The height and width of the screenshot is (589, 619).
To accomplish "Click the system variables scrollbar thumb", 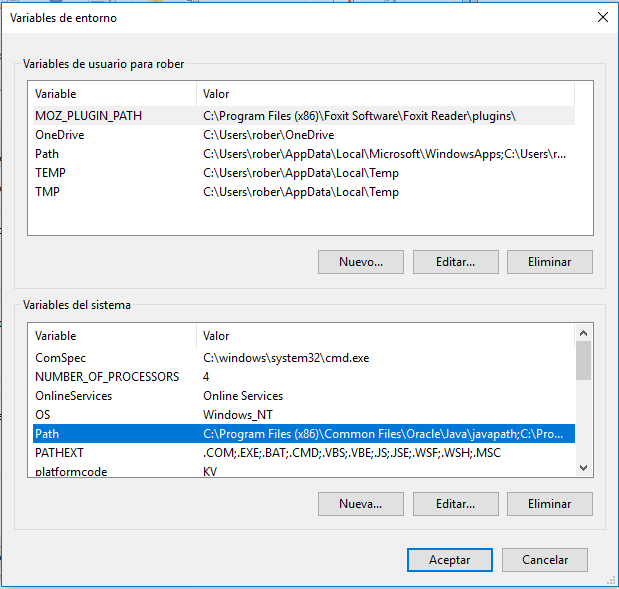I will [x=583, y=360].
